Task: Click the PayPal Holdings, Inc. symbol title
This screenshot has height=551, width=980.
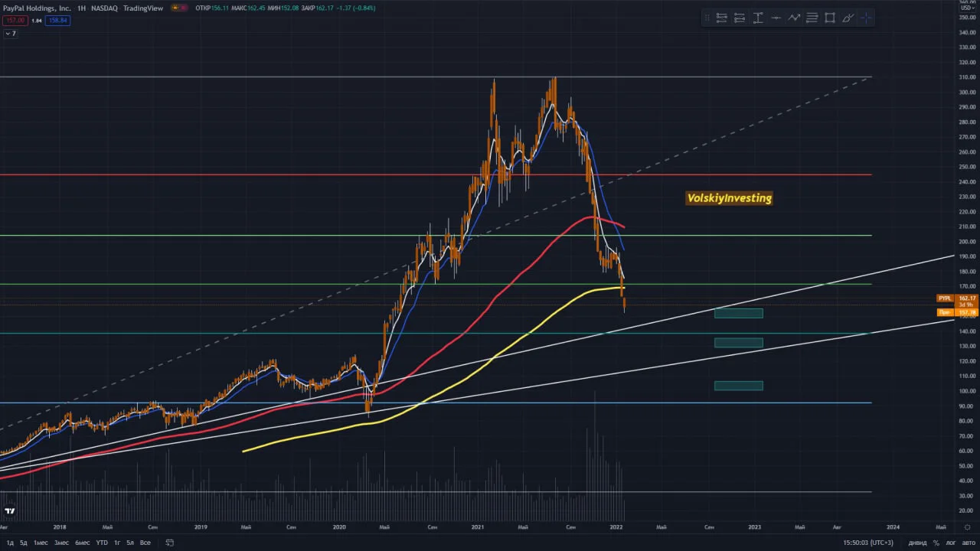Action: pos(37,8)
